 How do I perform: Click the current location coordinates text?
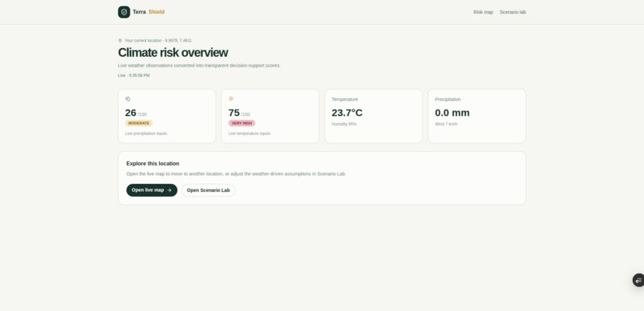point(158,41)
